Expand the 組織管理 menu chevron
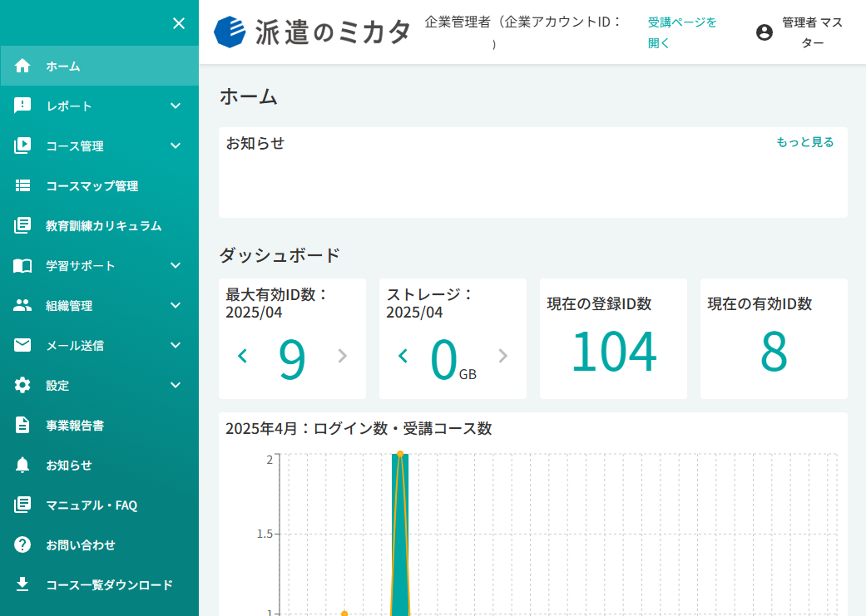 pyautogui.click(x=176, y=305)
